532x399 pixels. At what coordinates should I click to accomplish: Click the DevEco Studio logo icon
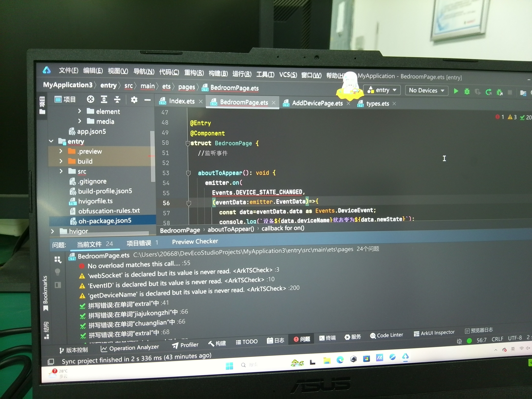click(x=47, y=70)
